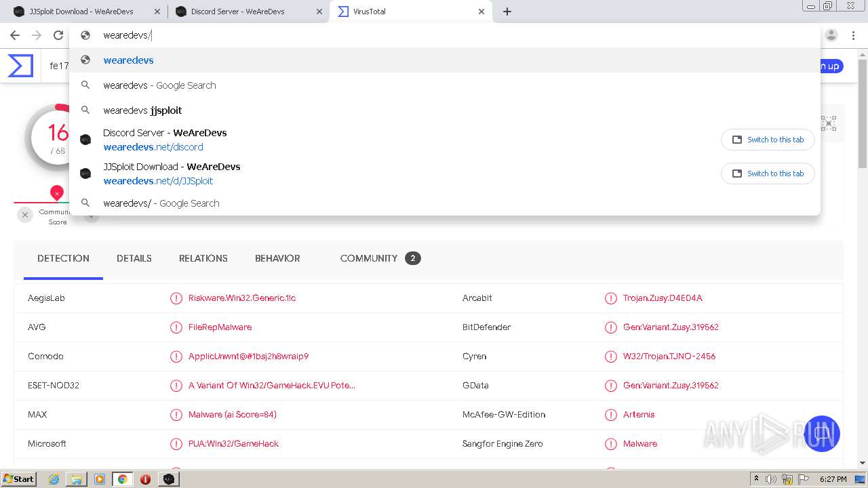Screen dimensions: 868x488
Task: Switch to this tab for JJSploit Download
Action: [x=768, y=174]
